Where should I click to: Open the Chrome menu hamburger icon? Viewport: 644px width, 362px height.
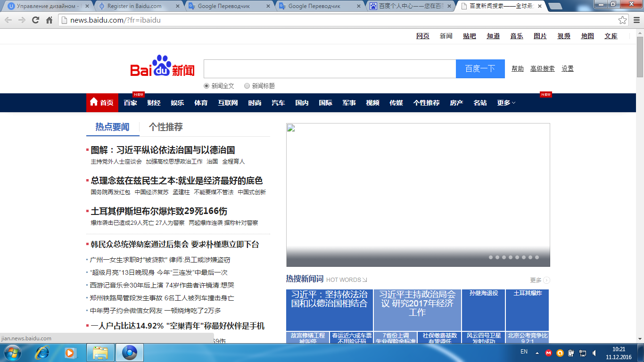click(x=636, y=20)
